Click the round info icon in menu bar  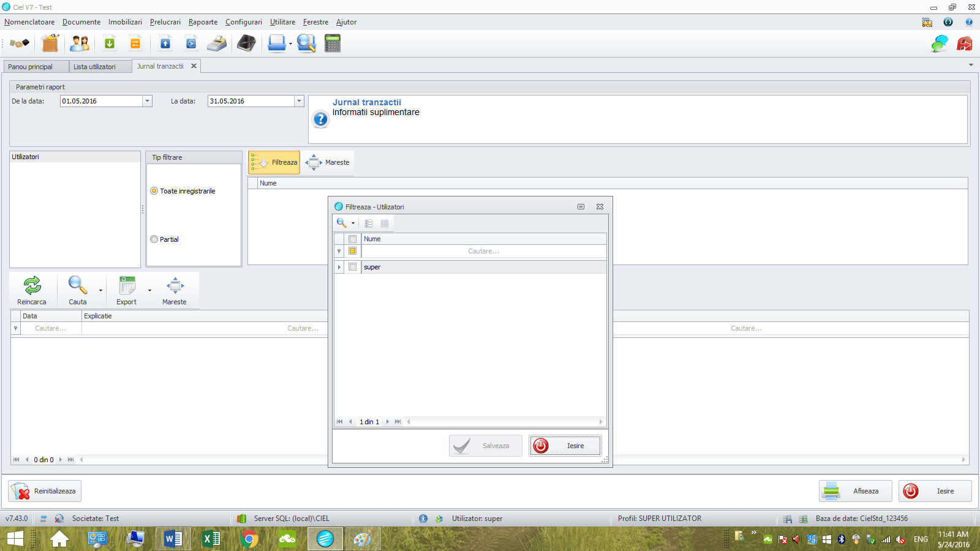pyautogui.click(x=948, y=22)
